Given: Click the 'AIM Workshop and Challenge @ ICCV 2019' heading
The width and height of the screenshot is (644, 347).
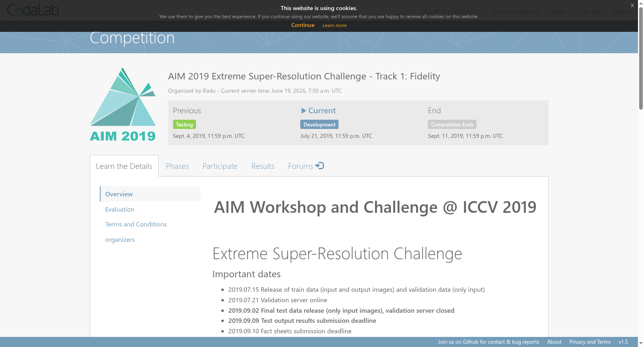Looking at the screenshot, I should pyautogui.click(x=375, y=207).
